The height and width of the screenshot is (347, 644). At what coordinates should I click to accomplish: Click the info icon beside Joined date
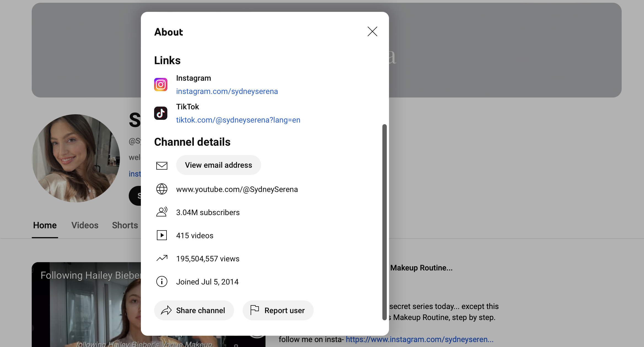coord(162,282)
